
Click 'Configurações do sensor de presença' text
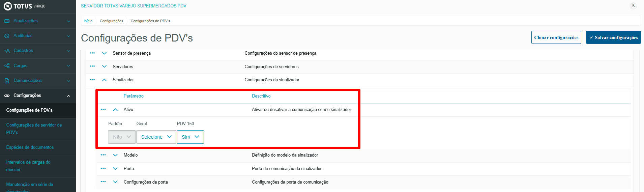click(x=280, y=53)
